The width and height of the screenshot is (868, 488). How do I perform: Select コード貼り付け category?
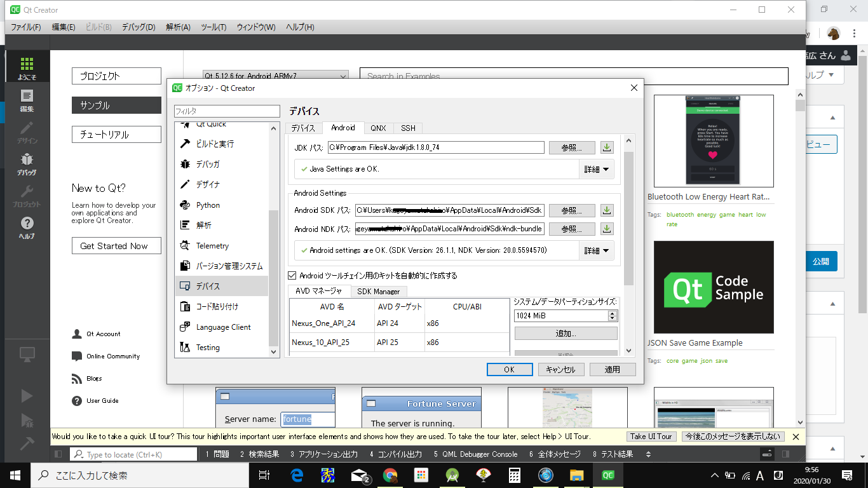[222, 307]
